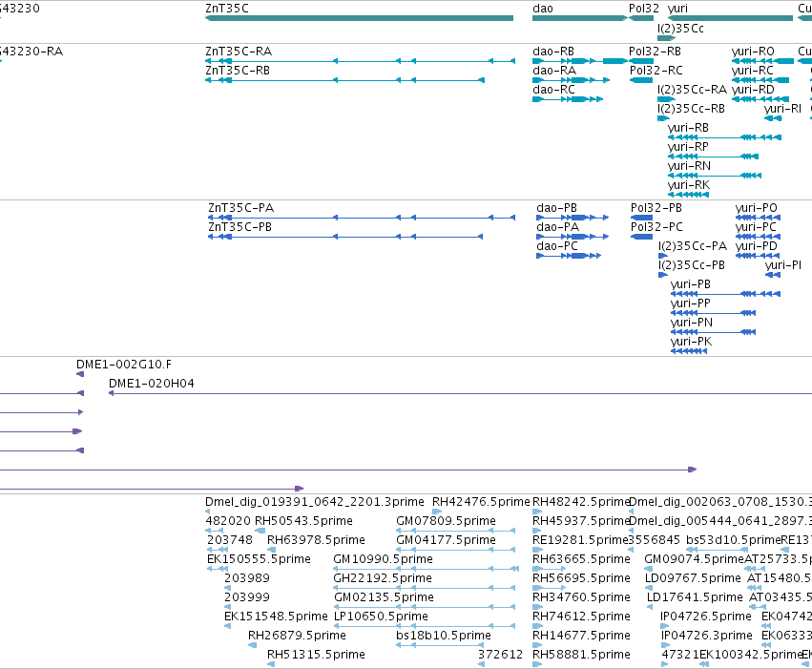Select the dao-PB protein label
This screenshot has width=812, height=669.
556,208
